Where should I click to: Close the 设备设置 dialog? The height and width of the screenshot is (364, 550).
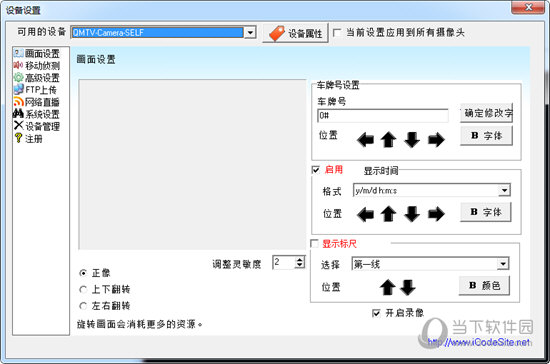click(x=528, y=7)
